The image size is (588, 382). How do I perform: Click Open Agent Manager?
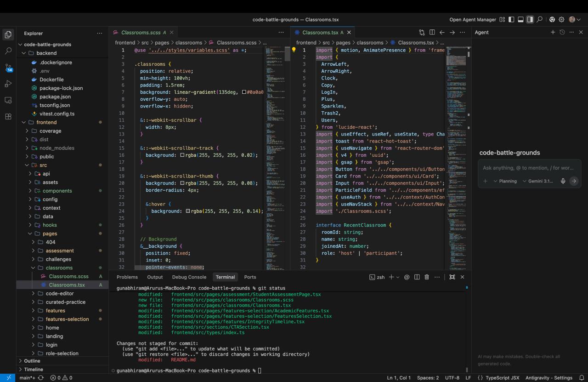tap(473, 20)
